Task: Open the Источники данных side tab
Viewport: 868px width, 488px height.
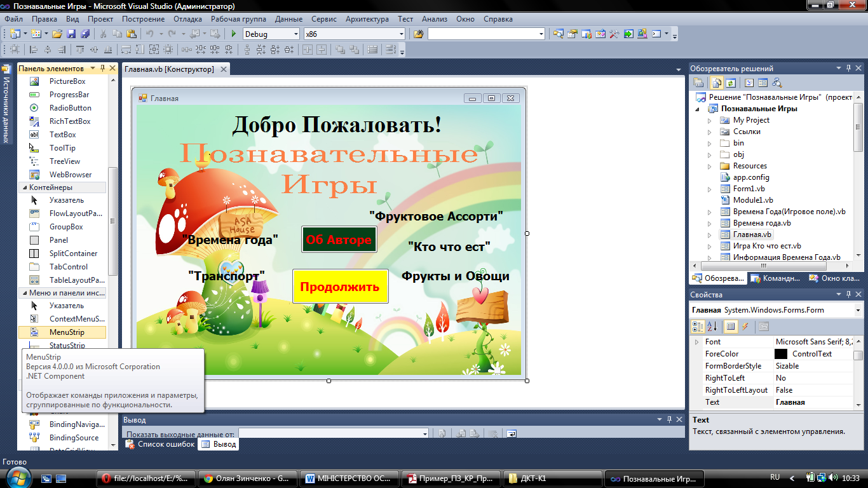Action: pyautogui.click(x=6, y=105)
